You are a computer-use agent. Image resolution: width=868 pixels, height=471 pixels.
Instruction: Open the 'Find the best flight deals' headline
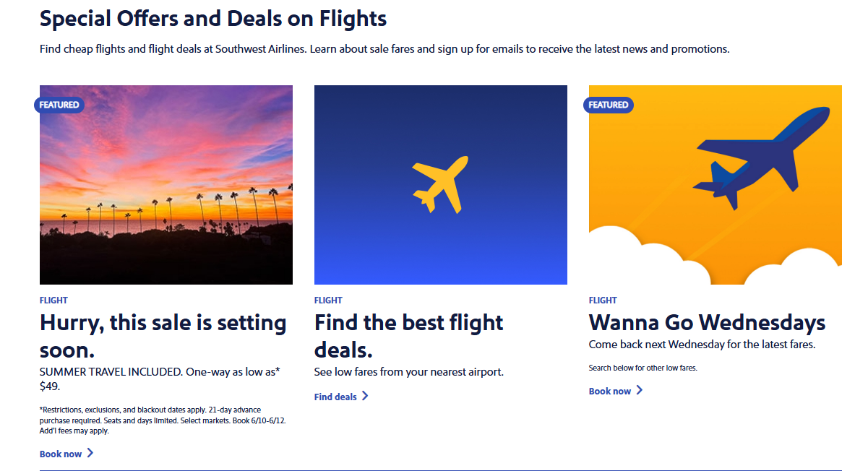[408, 336]
